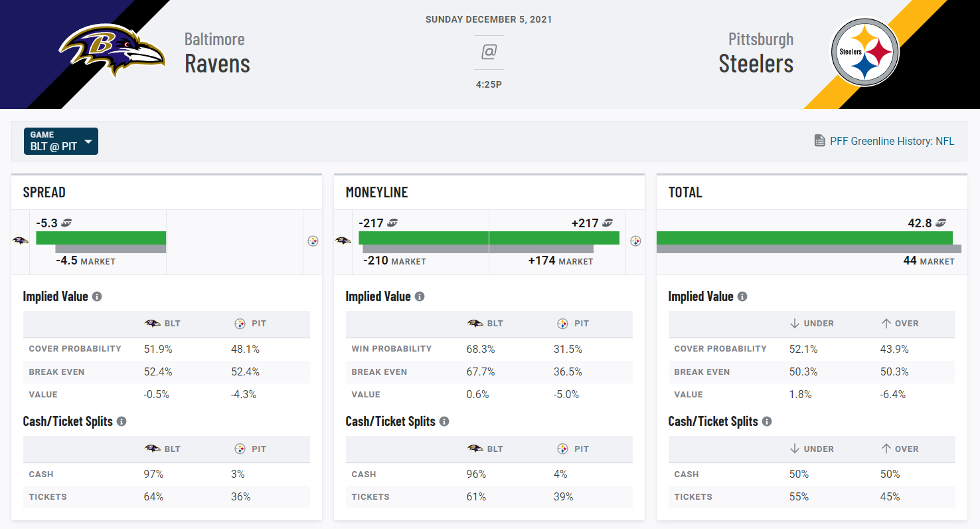
Task: Click football icon next to -217 moneyline
Action: (x=392, y=223)
